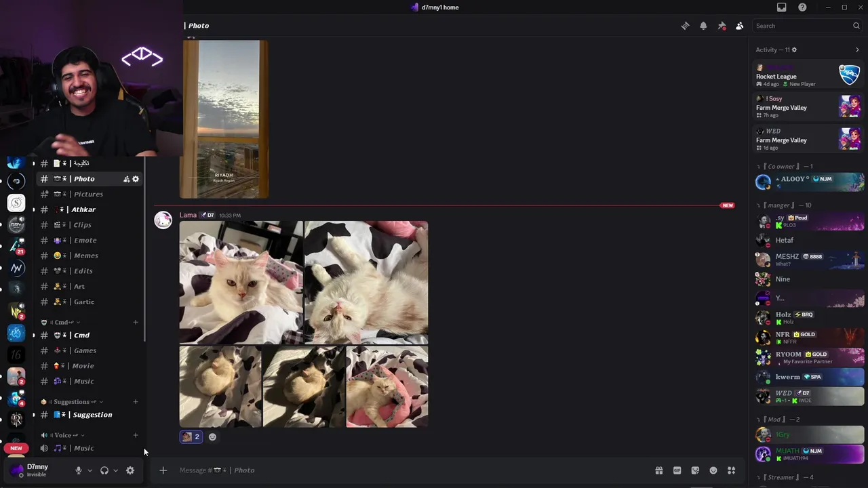Open the sticker picker
This screenshot has height=488, width=868.
coord(695,470)
